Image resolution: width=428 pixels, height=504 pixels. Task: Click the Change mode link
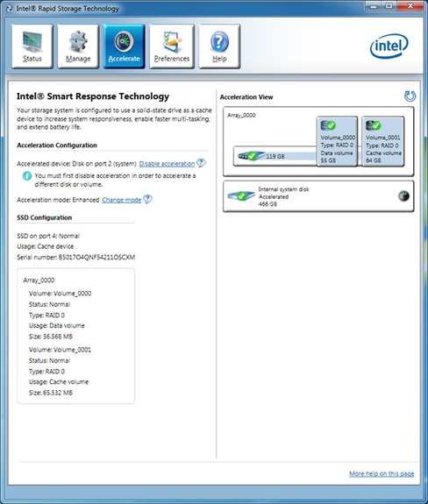pos(122,200)
